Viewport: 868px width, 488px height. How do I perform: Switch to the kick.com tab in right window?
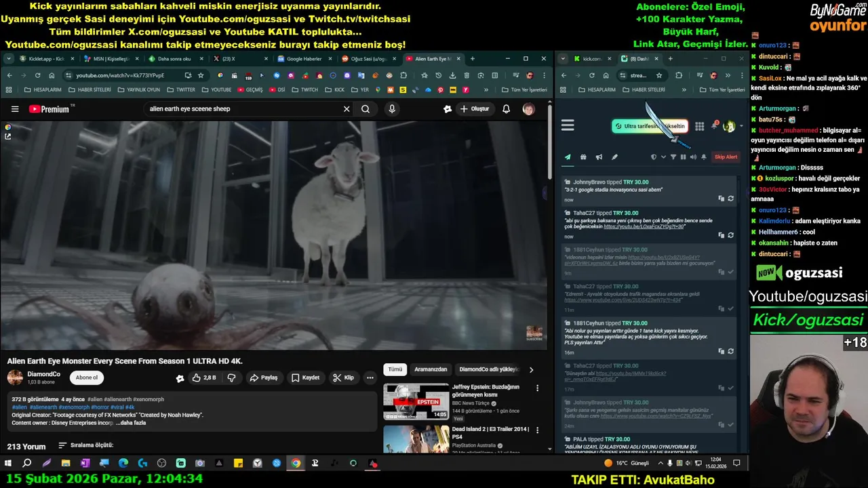(592, 59)
